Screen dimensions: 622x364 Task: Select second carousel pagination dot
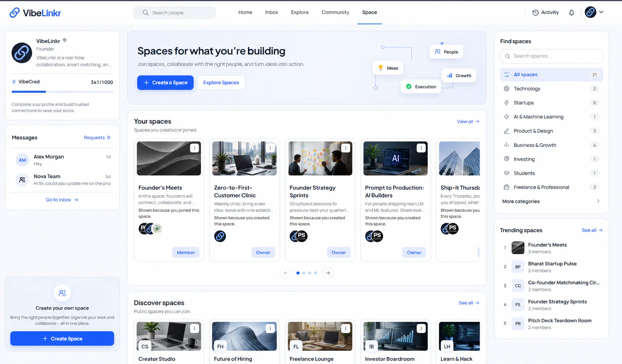pyautogui.click(x=304, y=273)
